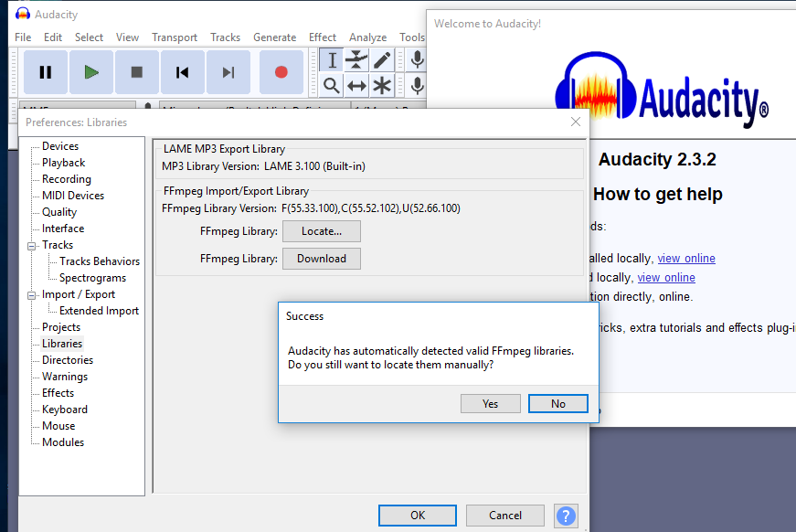Select the Time Shift arrows tool
Screen dimensions: 796x532
tap(356, 85)
